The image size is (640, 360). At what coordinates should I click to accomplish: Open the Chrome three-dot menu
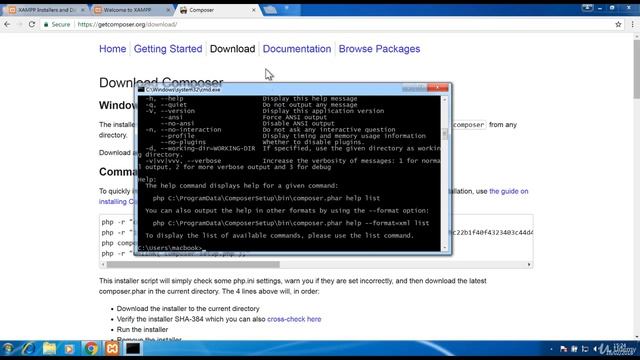tap(633, 24)
